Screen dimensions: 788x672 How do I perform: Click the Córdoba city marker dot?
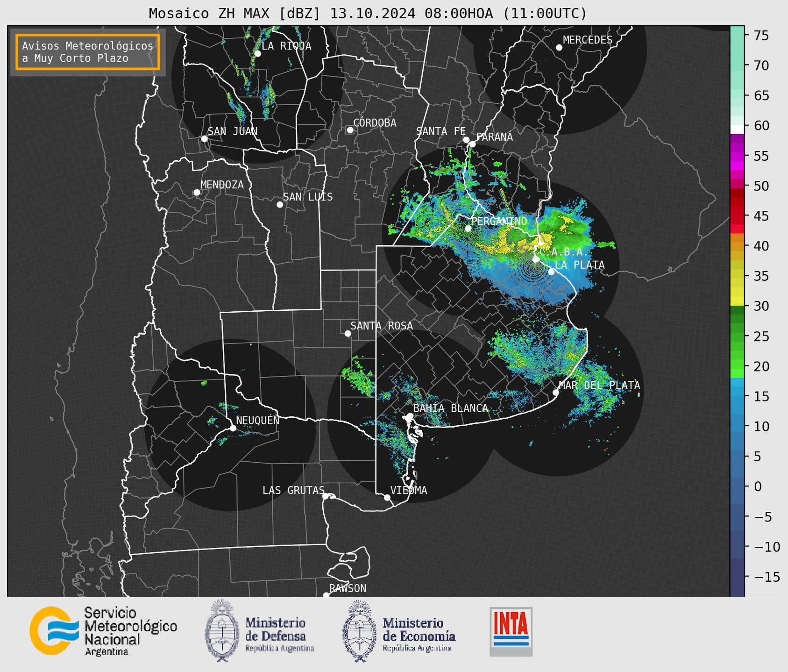pos(350,130)
